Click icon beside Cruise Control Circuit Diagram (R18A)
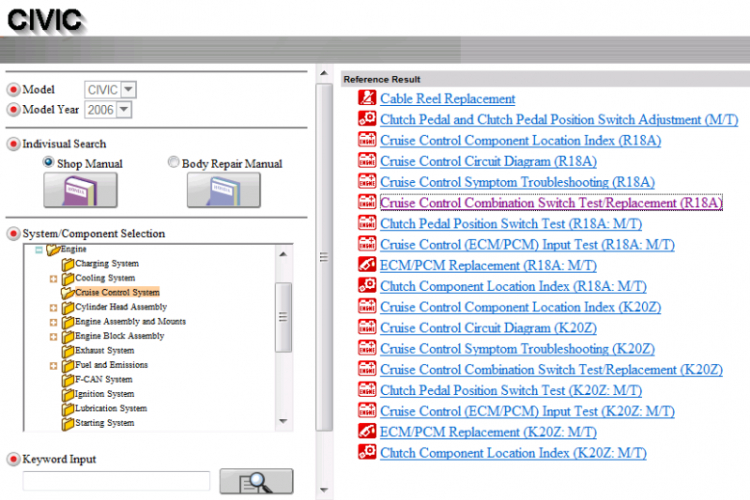Viewport: 750px width, 500px height. (367, 160)
